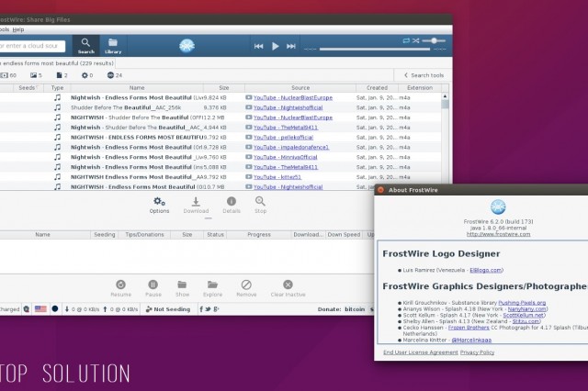Click the search input field
588x391 pixels.
(x=32, y=46)
